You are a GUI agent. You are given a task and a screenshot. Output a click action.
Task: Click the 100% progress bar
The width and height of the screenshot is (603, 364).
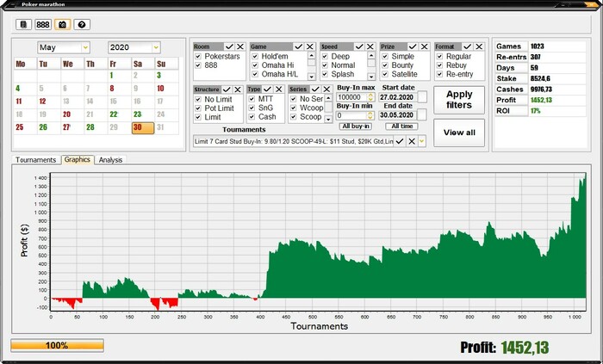click(57, 345)
